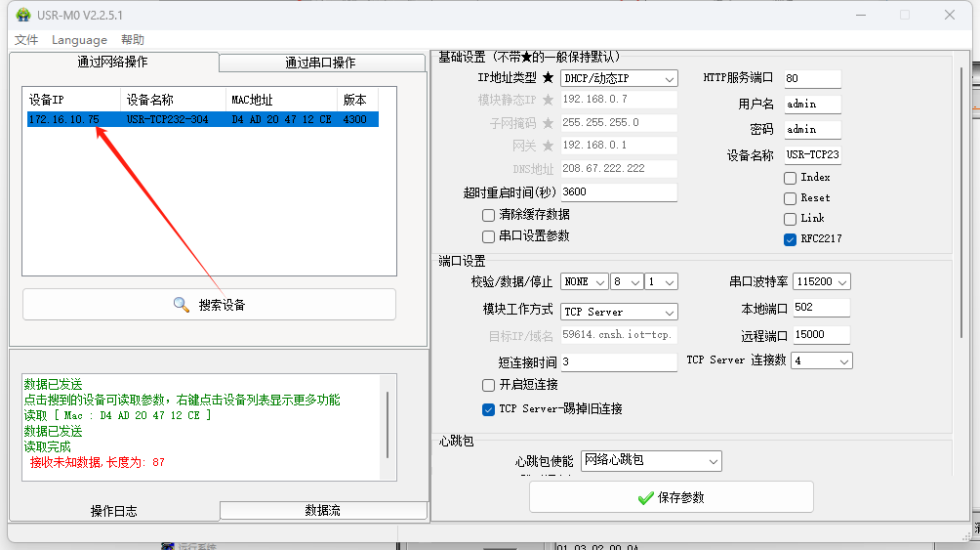Click the operation log vertical scrollbar
The image size is (980, 550).
[388, 426]
